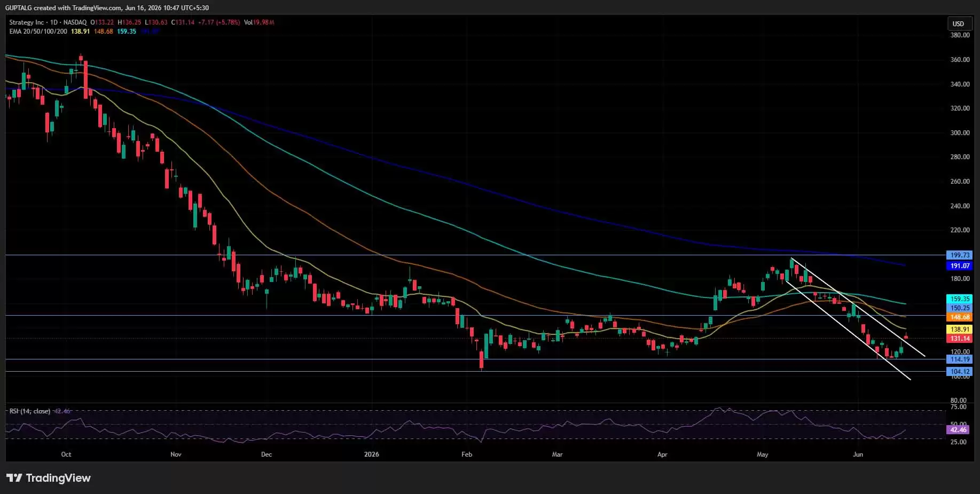Click the Oct label on time axis
980x494 pixels.
click(x=66, y=454)
